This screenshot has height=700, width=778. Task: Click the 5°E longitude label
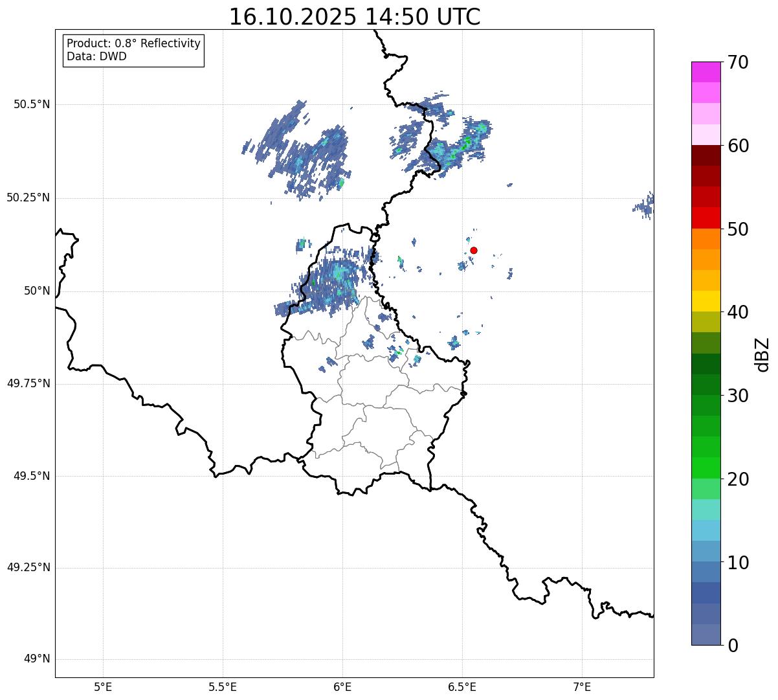(104, 687)
